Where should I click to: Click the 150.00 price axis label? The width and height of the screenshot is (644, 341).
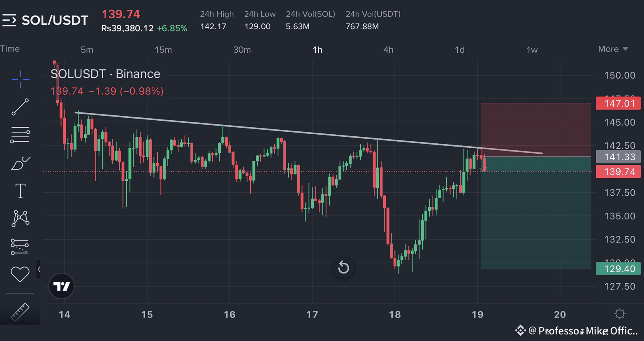[x=620, y=75]
